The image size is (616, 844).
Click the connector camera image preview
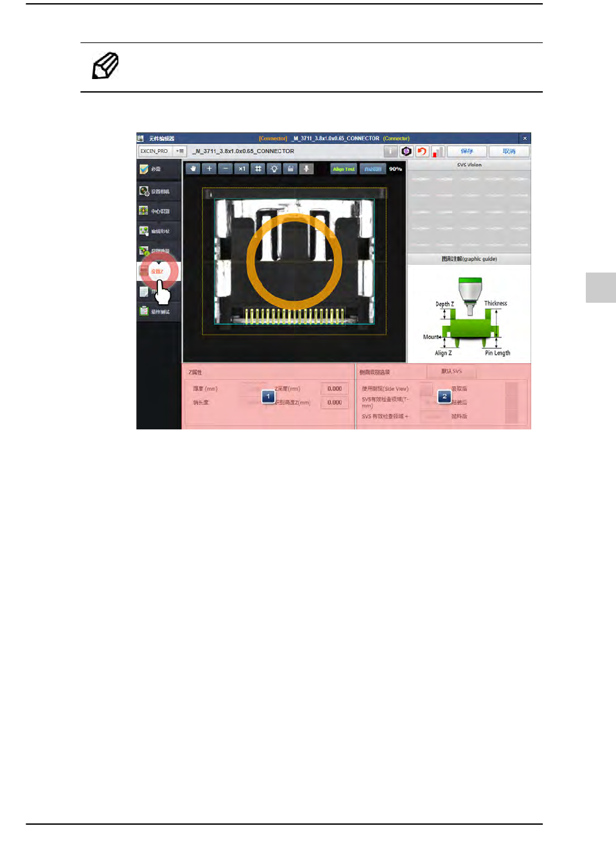pyautogui.click(x=294, y=261)
